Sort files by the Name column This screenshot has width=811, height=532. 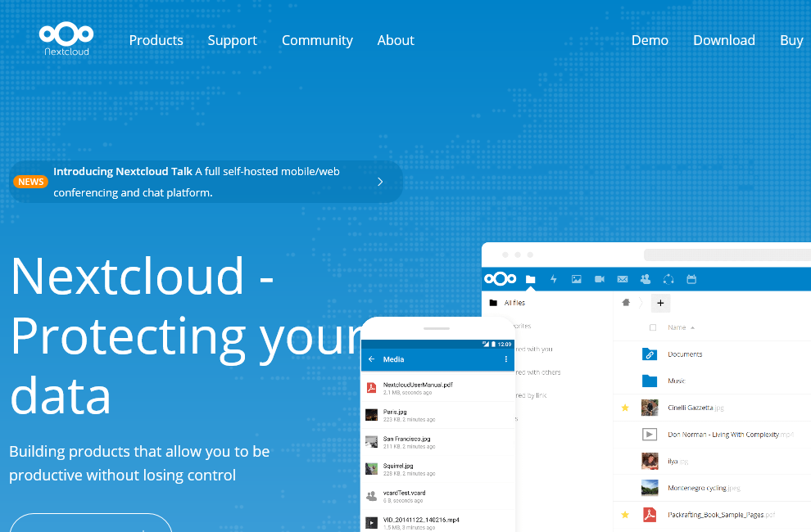(681, 327)
